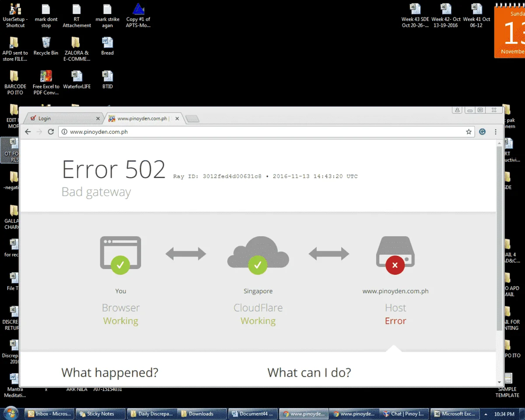
Task: Select 'Week 42- Oct' spreadsheet icon
Action: (x=446, y=16)
